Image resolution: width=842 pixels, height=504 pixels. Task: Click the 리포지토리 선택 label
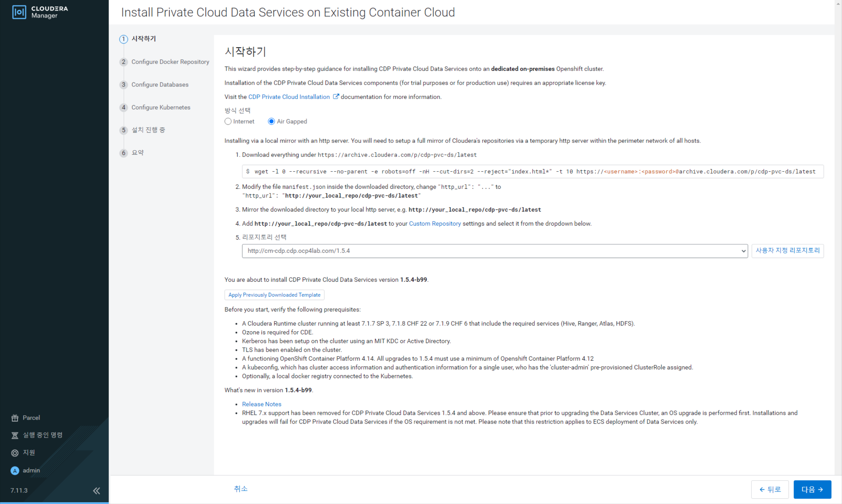tap(264, 237)
